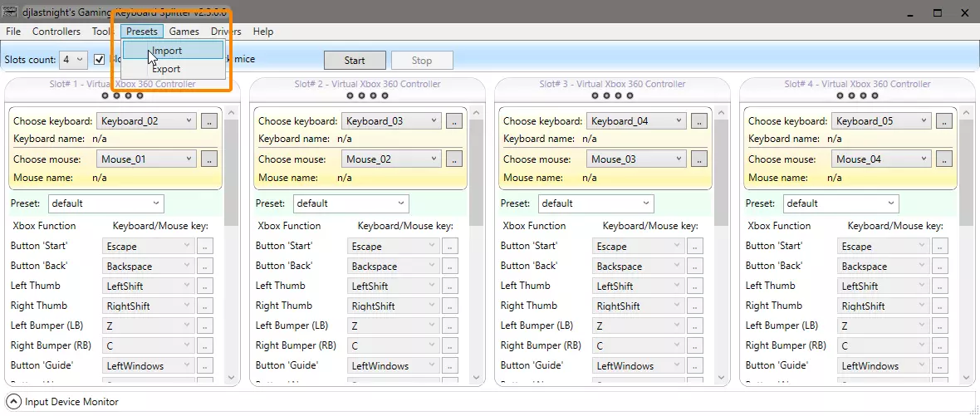Click detect button for Slot 1 Left Thumb
The height and width of the screenshot is (416, 980).
[x=205, y=286]
